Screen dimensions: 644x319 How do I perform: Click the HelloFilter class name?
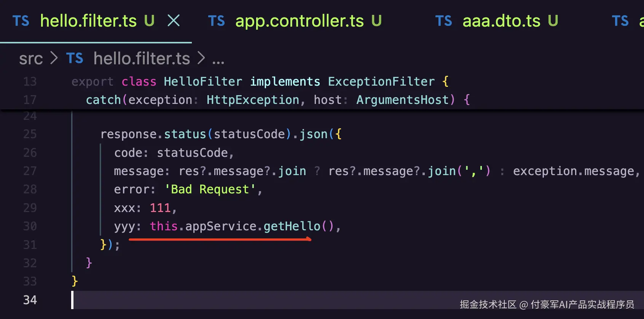[203, 81]
